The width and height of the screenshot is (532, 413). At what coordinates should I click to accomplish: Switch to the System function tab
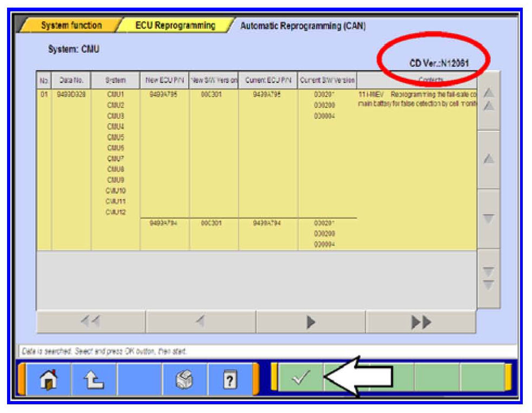point(70,26)
